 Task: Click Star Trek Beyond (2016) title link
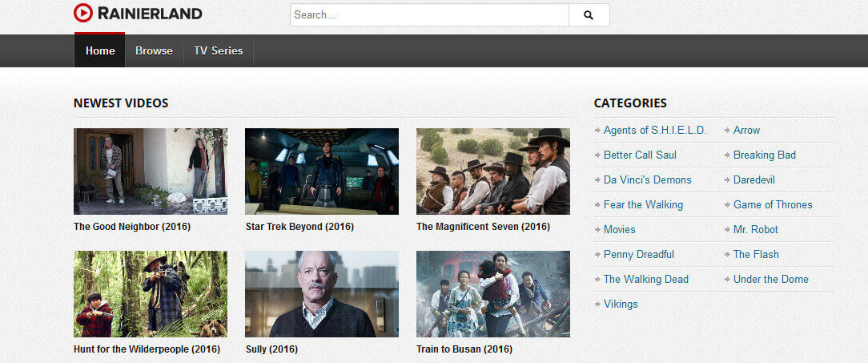pos(299,227)
